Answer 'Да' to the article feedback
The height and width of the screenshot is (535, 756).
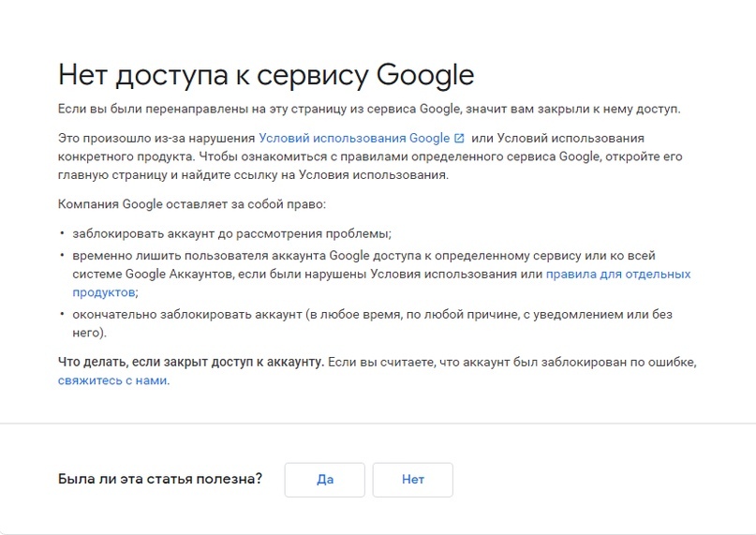point(324,480)
